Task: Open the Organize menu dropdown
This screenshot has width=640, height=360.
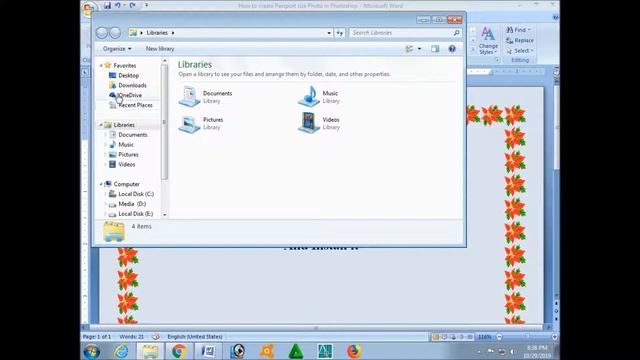Action: tap(117, 49)
